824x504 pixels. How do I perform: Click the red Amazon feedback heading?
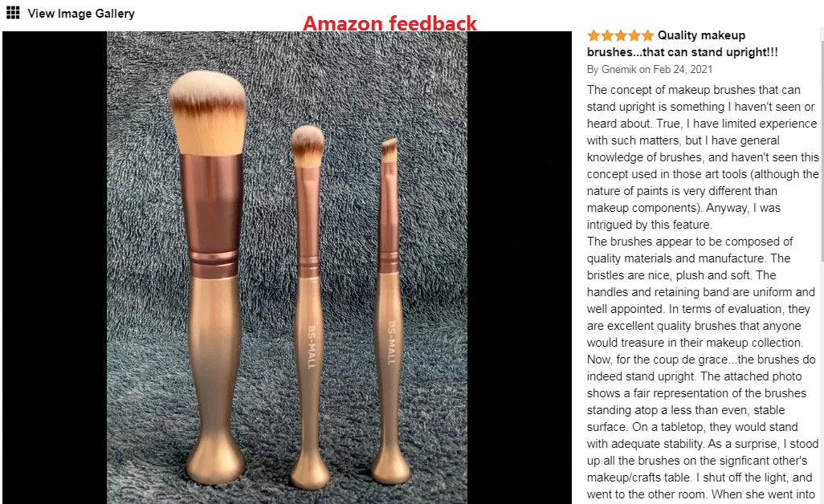coord(390,23)
